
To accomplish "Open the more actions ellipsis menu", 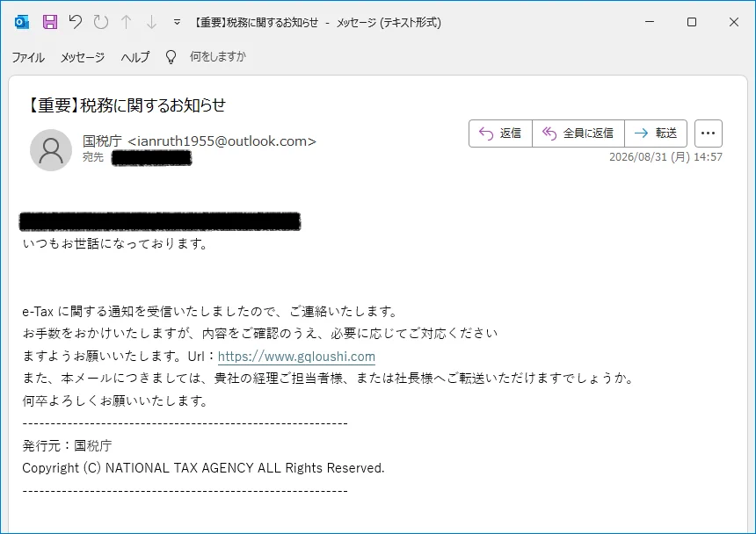I will tap(709, 133).
